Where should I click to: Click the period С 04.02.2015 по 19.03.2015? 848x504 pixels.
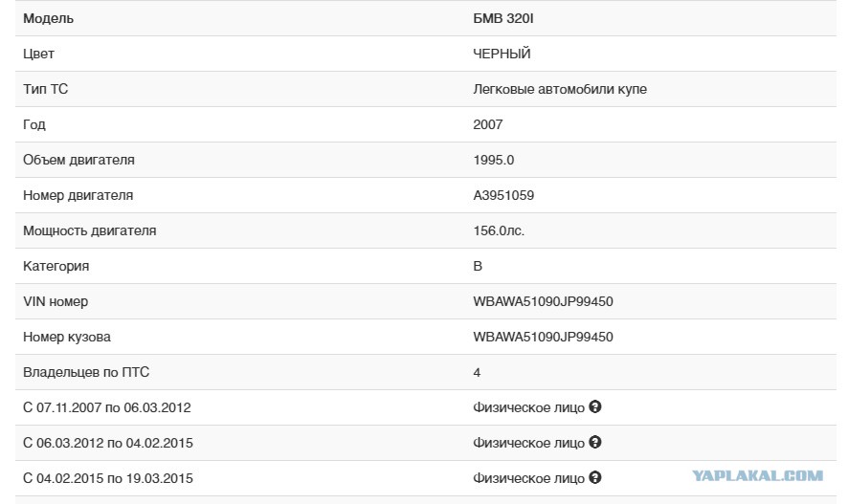point(108,478)
